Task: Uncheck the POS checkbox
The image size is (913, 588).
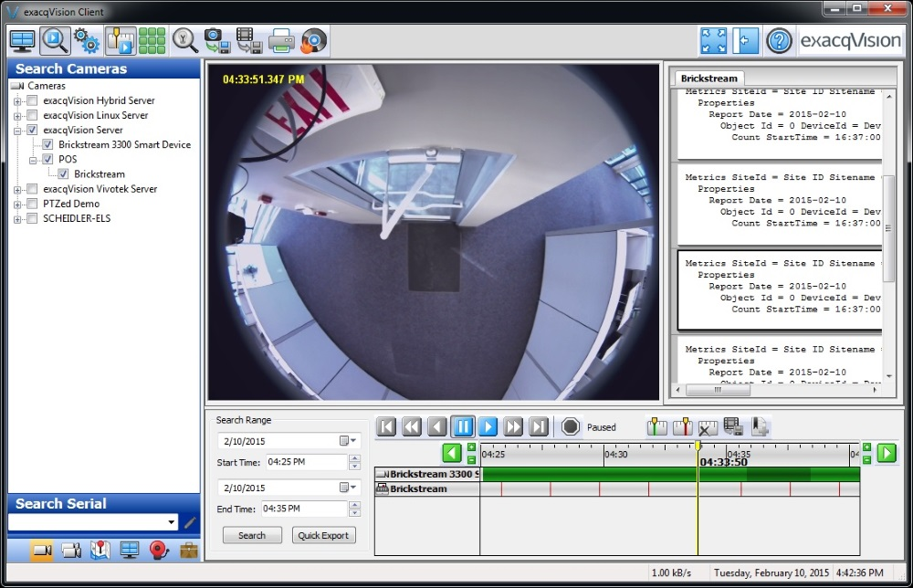Action: [47, 159]
